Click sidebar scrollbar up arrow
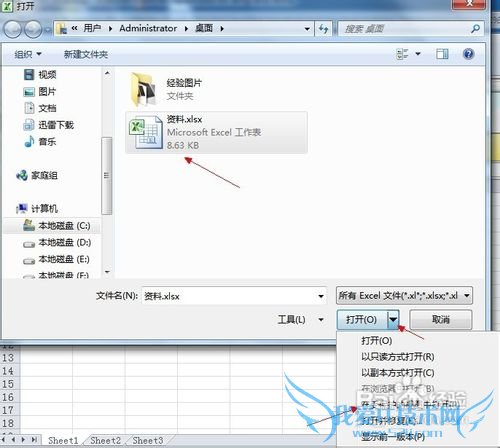500x448 pixels. 107,73
